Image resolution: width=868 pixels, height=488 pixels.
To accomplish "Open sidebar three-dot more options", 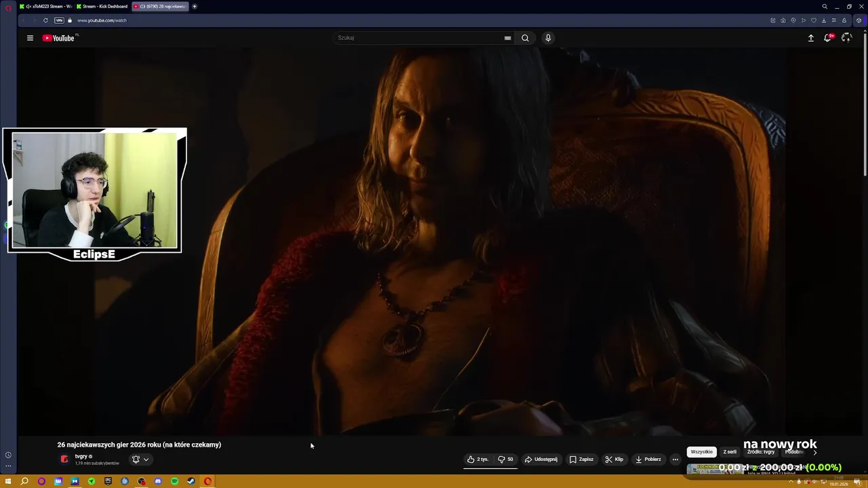I will (8, 466).
